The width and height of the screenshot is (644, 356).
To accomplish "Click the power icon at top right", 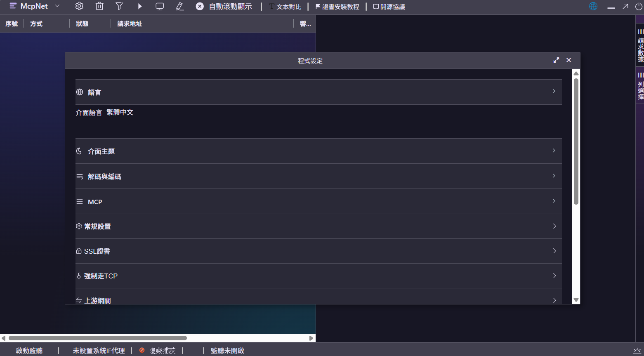I will tap(639, 6).
